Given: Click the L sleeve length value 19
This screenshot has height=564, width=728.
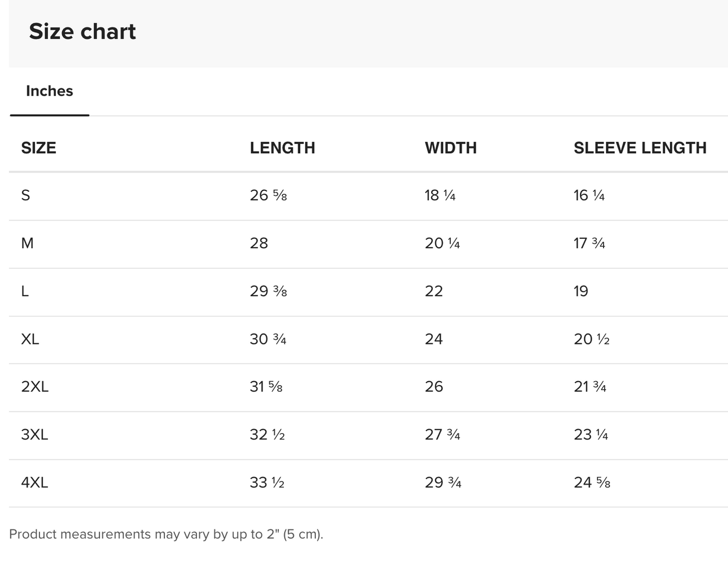Looking at the screenshot, I should [581, 291].
